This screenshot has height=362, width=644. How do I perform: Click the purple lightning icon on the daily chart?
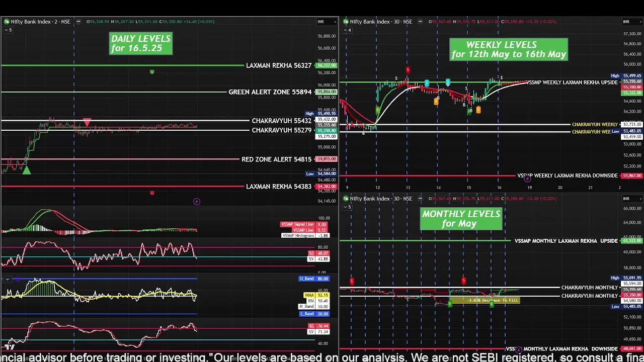pos(197,202)
